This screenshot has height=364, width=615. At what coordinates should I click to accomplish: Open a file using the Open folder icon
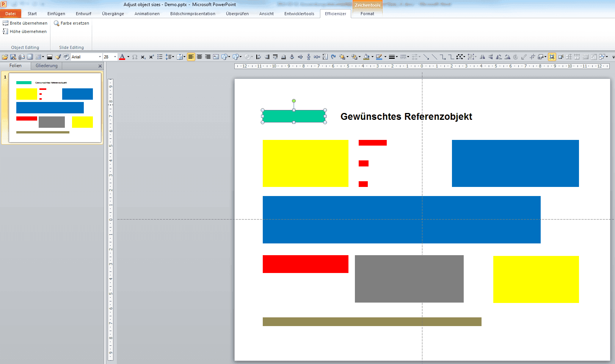[x=5, y=57]
